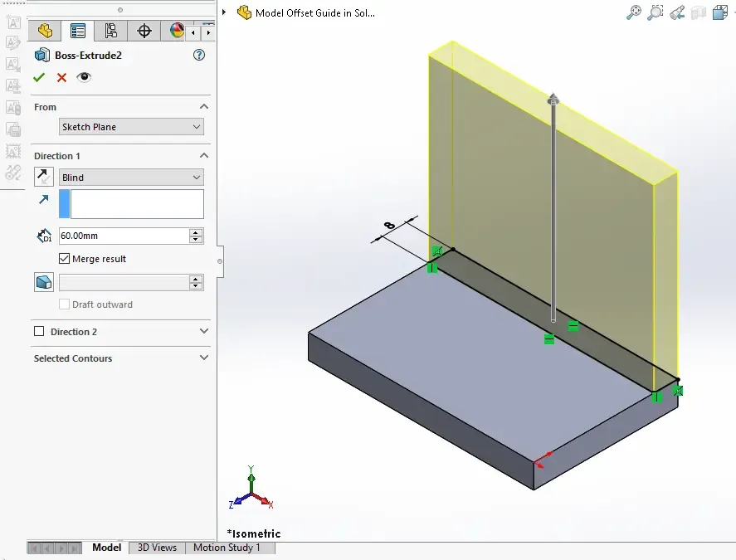Open the Motion Study 1 tab
The width and height of the screenshot is (736, 560).
coord(227,548)
